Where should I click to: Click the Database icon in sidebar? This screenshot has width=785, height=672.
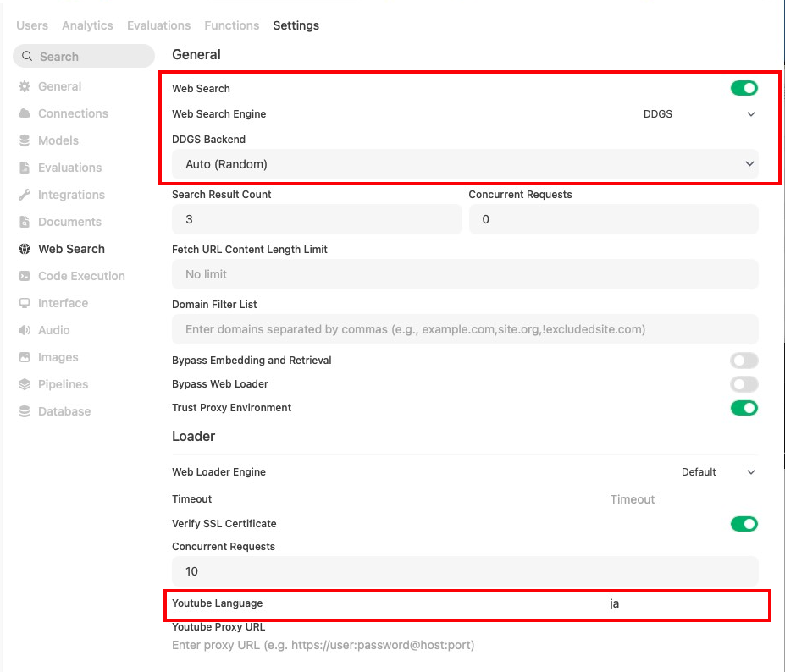tap(25, 411)
